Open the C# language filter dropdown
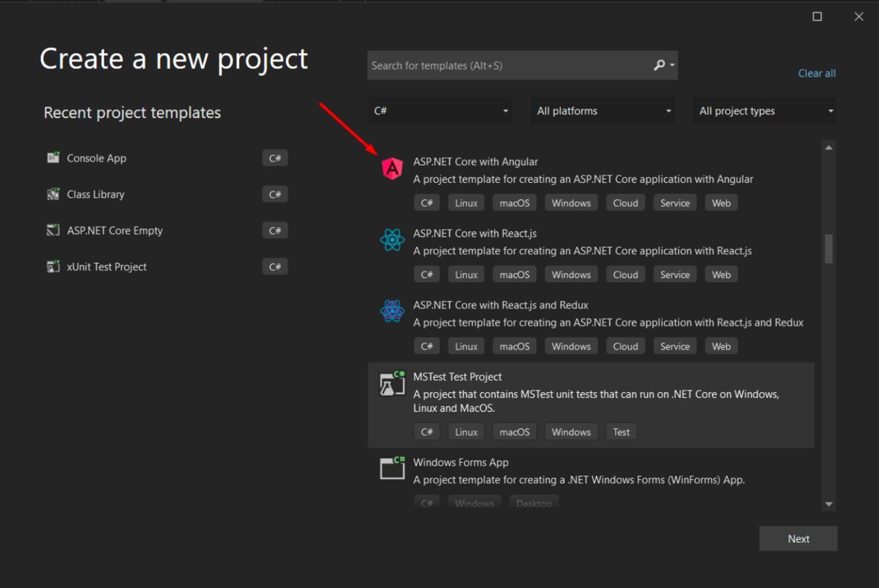 click(x=439, y=111)
